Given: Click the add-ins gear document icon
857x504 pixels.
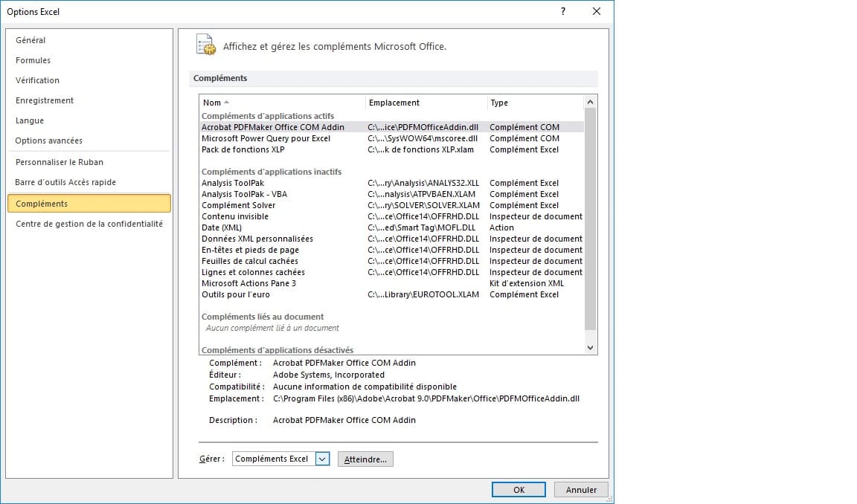Looking at the screenshot, I should pos(206,45).
